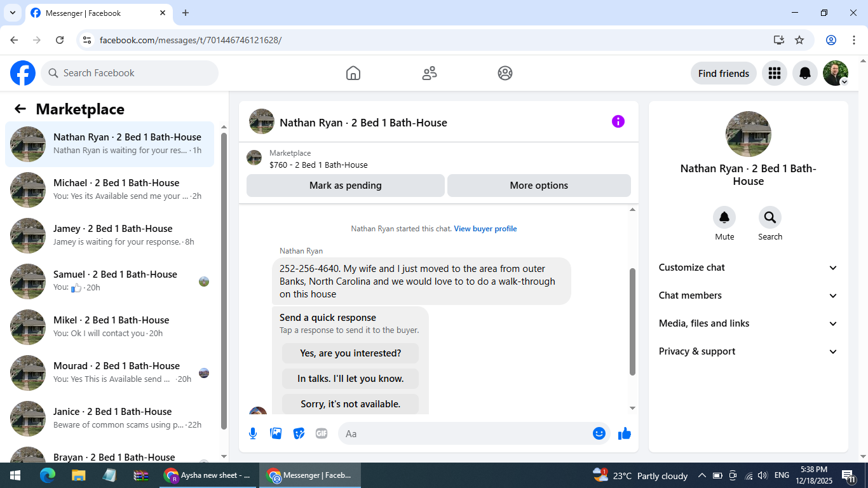This screenshot has height=488, width=868.
Task: Open the Windows Start menu
Action: coord(15,475)
